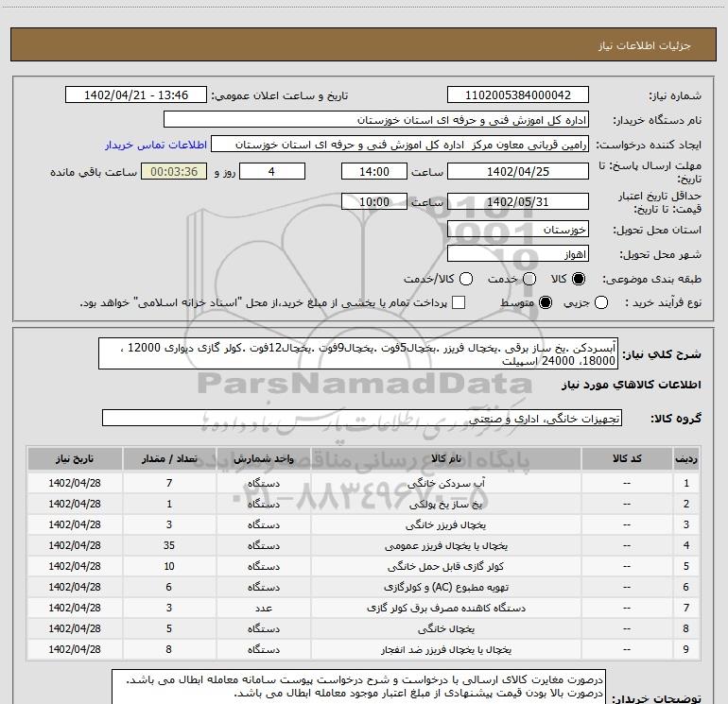Click the general need description text box
The height and width of the screenshot is (704, 728).
[358, 353]
